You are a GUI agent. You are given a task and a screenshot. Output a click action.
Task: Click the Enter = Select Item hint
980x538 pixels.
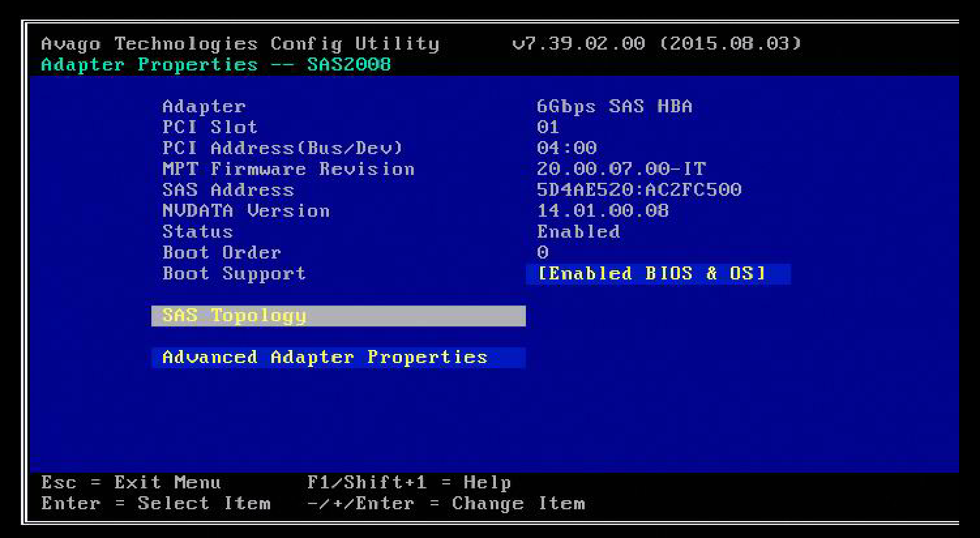(156, 503)
